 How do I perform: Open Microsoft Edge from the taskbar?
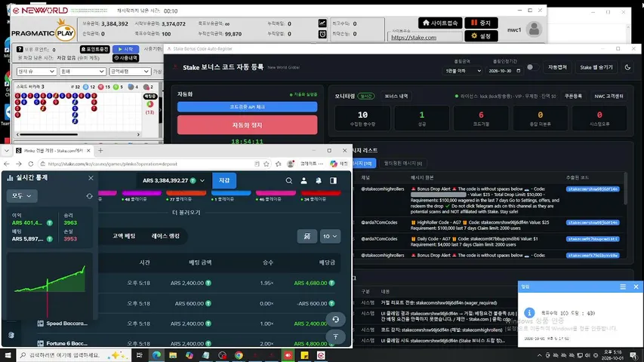(x=156, y=355)
